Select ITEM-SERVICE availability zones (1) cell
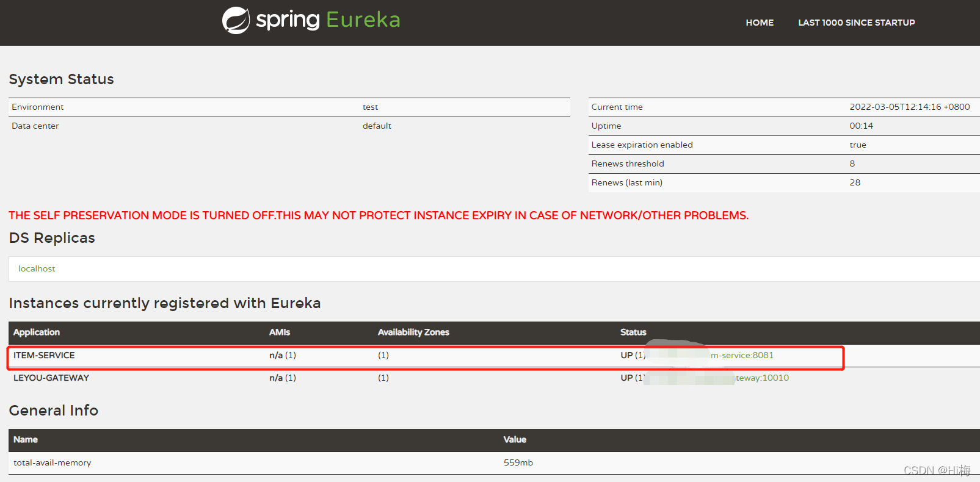980x482 pixels. pos(383,355)
